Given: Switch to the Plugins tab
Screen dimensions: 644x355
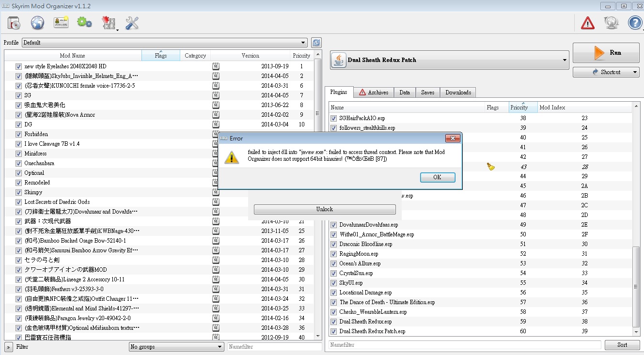Looking at the screenshot, I should pos(339,92).
